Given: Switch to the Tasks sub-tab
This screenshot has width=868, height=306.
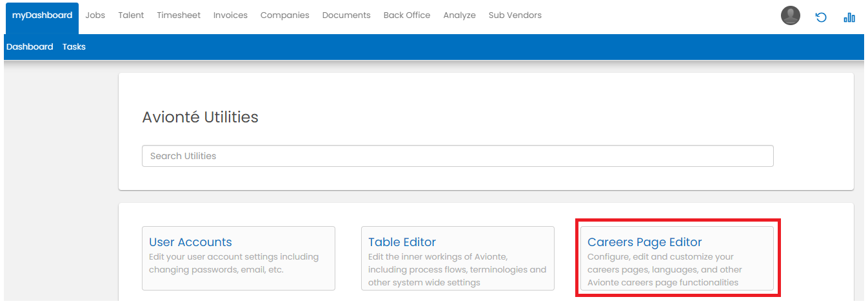Looking at the screenshot, I should (74, 46).
